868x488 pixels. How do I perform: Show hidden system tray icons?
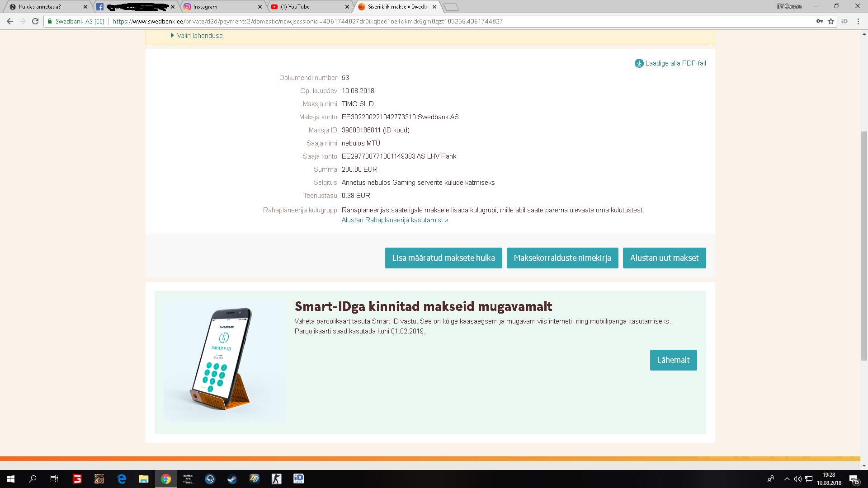787,479
